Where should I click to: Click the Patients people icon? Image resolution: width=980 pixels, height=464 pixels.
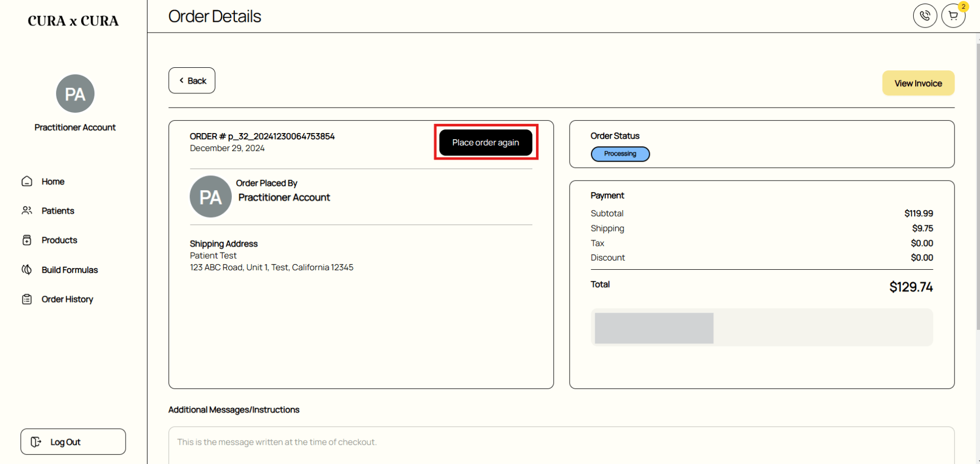tap(27, 211)
